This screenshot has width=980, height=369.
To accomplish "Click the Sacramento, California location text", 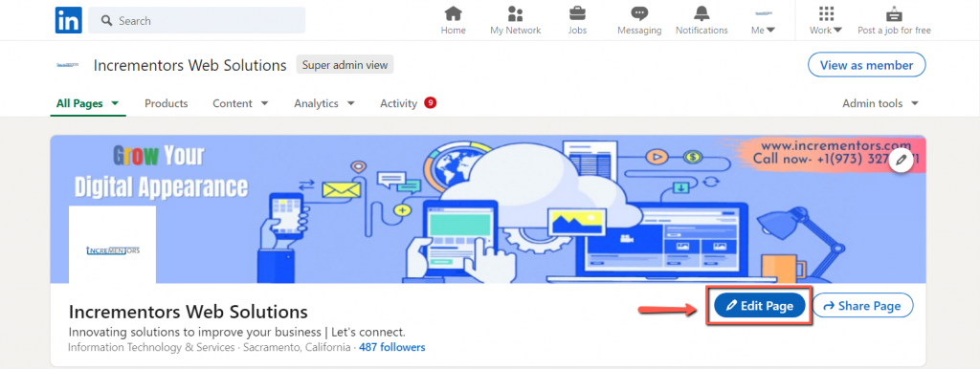I will click(x=297, y=347).
